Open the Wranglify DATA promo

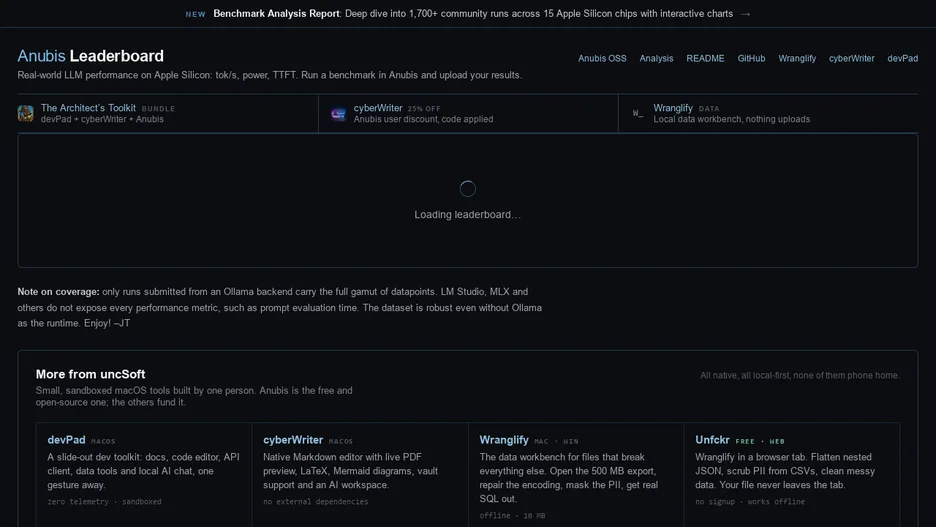pos(769,113)
